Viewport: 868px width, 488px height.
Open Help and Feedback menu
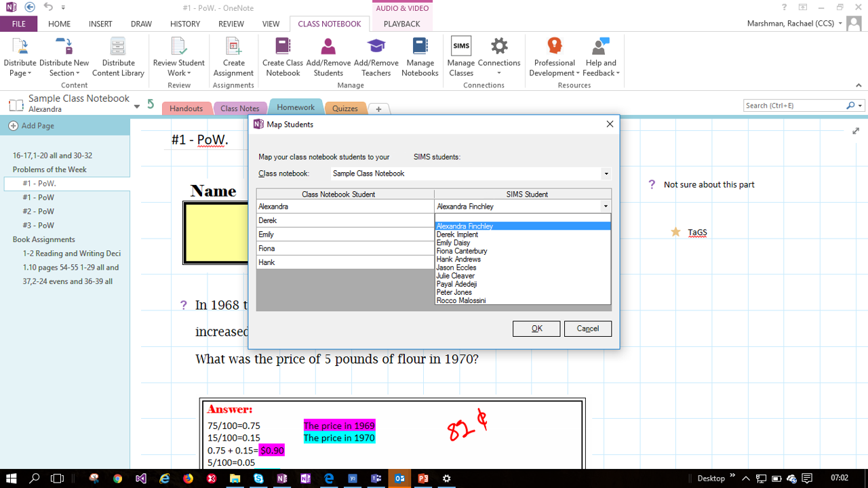click(601, 57)
